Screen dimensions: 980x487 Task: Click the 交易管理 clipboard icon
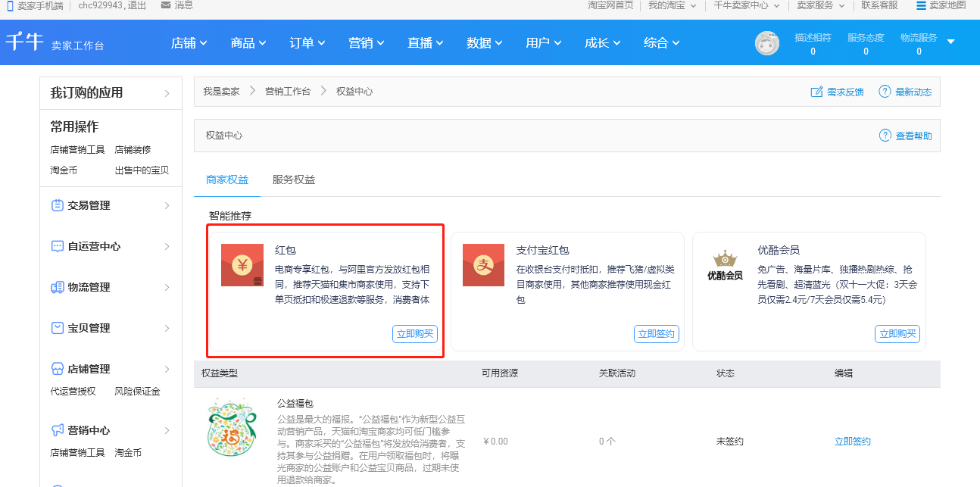pos(58,205)
